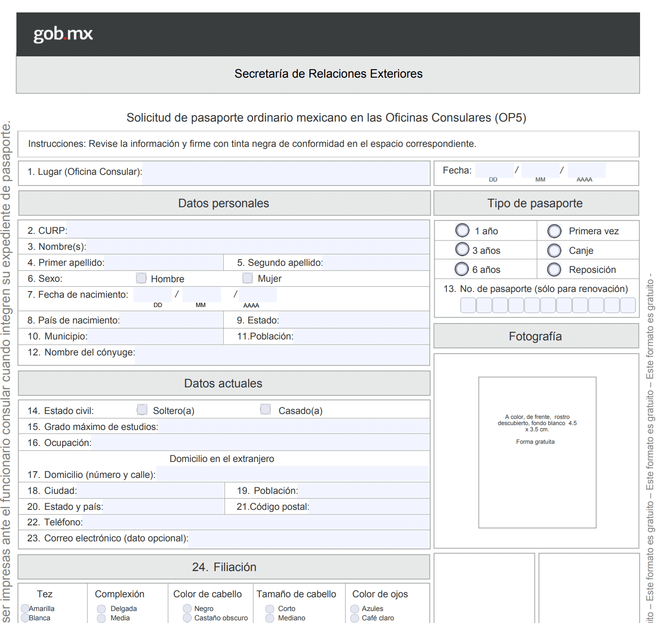The height and width of the screenshot is (623, 672).
Task: Click the photograph placeholder box
Action: pos(537,452)
